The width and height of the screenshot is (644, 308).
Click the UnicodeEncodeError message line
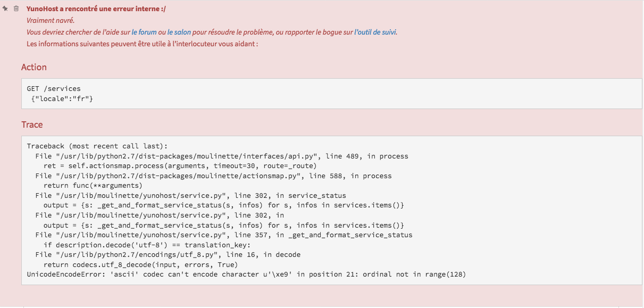[247, 274]
